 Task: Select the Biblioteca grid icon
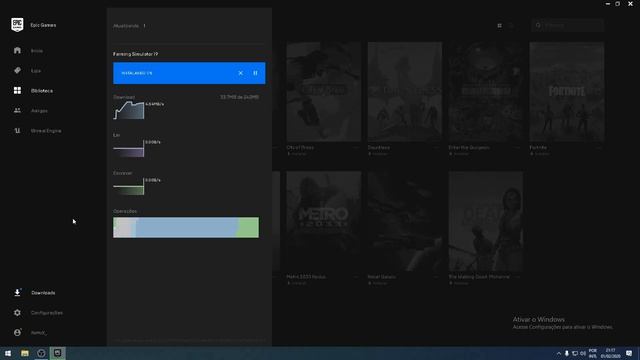(17, 91)
